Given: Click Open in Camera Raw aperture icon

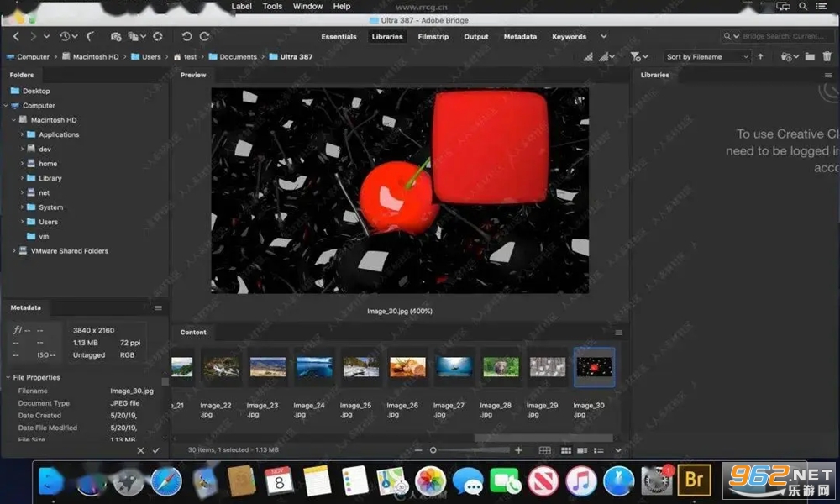Looking at the screenshot, I should tap(158, 36).
